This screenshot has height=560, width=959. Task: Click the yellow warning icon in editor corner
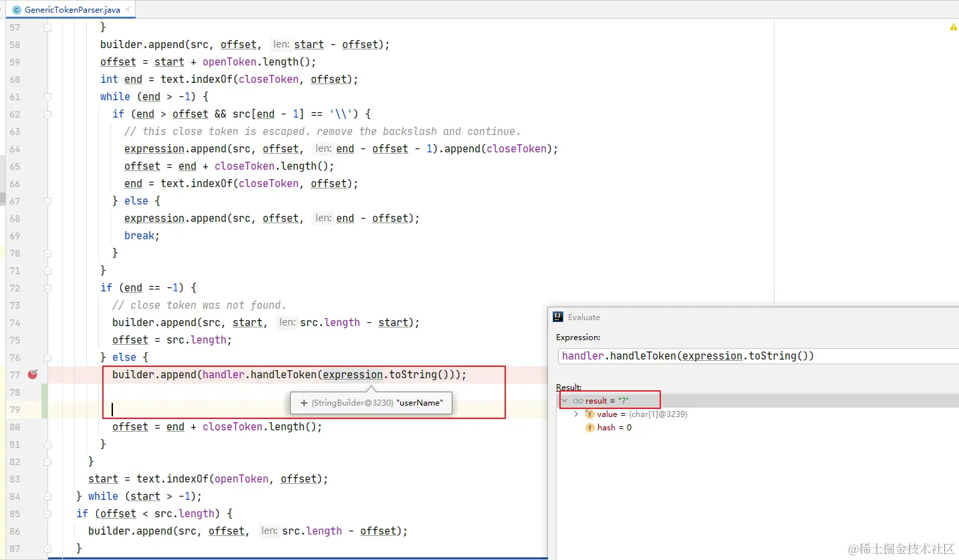(x=953, y=27)
